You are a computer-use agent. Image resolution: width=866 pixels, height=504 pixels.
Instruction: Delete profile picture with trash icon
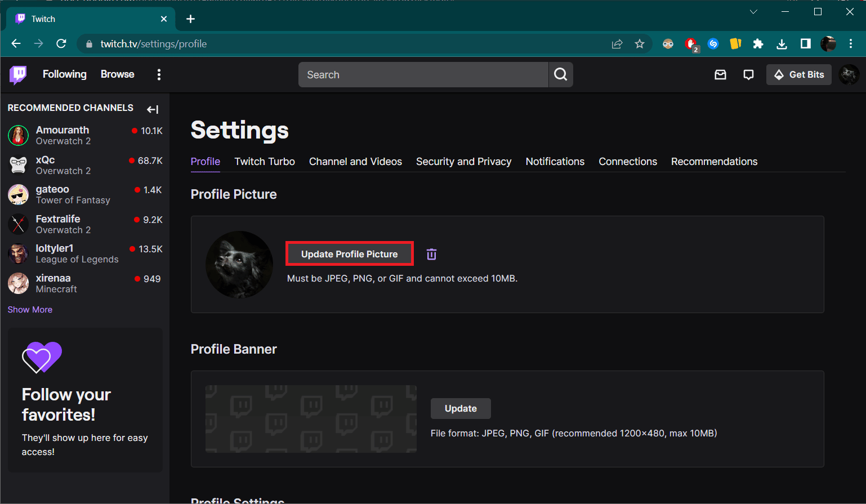point(431,254)
